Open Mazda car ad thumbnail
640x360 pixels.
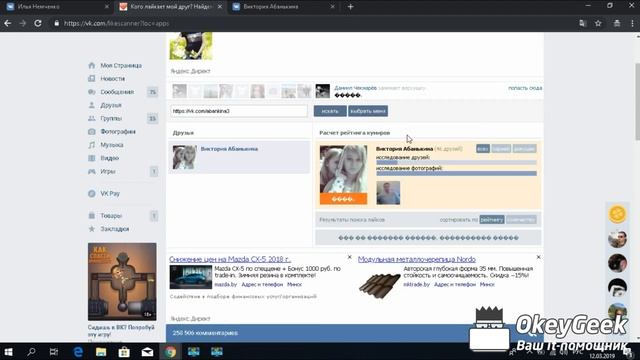coord(191,277)
